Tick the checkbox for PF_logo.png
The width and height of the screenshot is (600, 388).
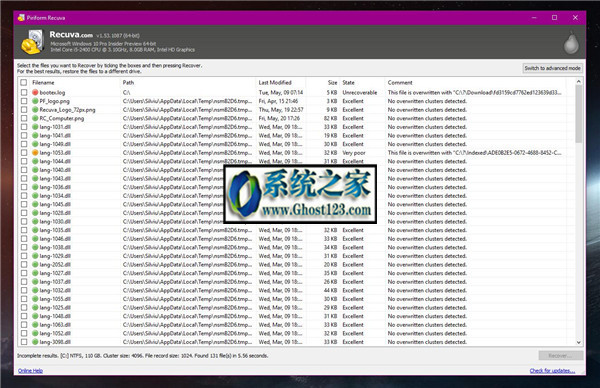[x=24, y=101]
